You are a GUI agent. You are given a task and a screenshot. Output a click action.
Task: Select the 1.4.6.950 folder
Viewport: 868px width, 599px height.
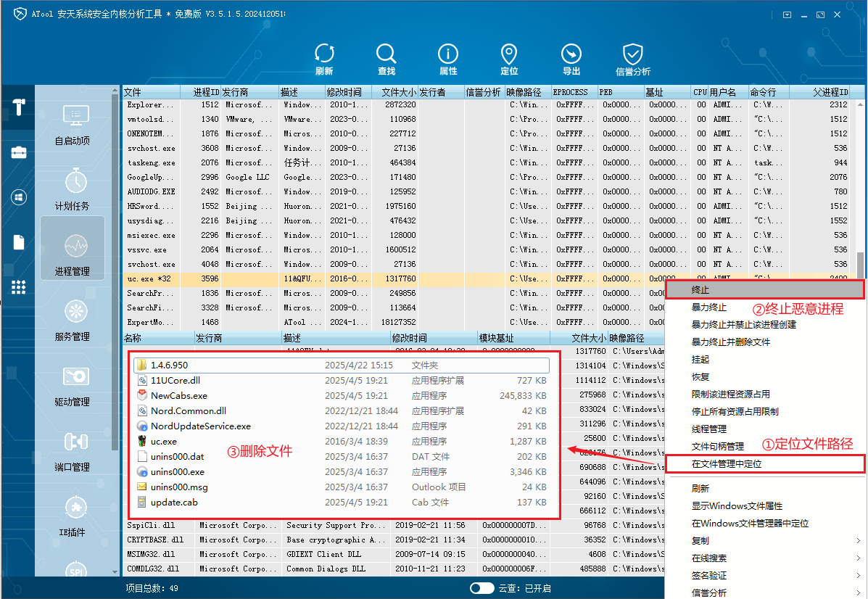342,365
